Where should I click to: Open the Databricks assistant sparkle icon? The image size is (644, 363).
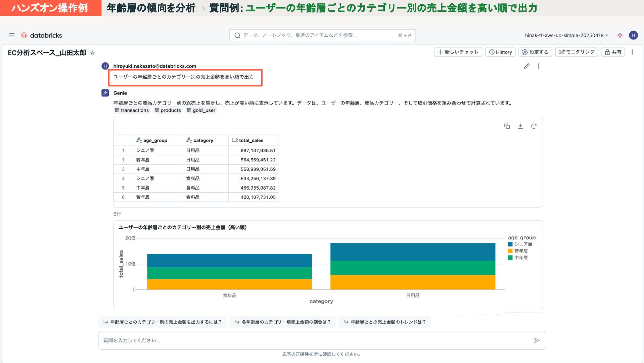(620, 35)
